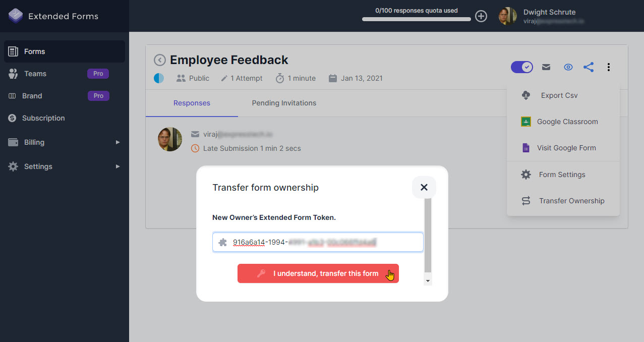Select the Export Csv globe icon
This screenshot has height=342, width=644.
click(x=525, y=95)
